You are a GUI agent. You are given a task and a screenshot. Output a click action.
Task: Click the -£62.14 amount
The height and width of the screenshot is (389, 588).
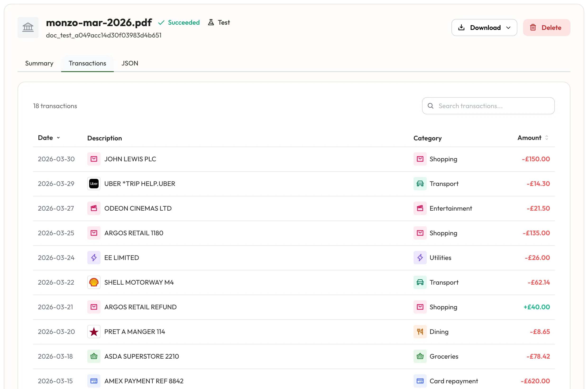539,282
